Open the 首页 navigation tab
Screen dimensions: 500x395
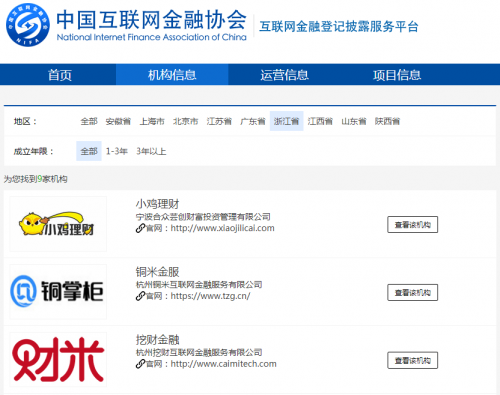(x=60, y=75)
